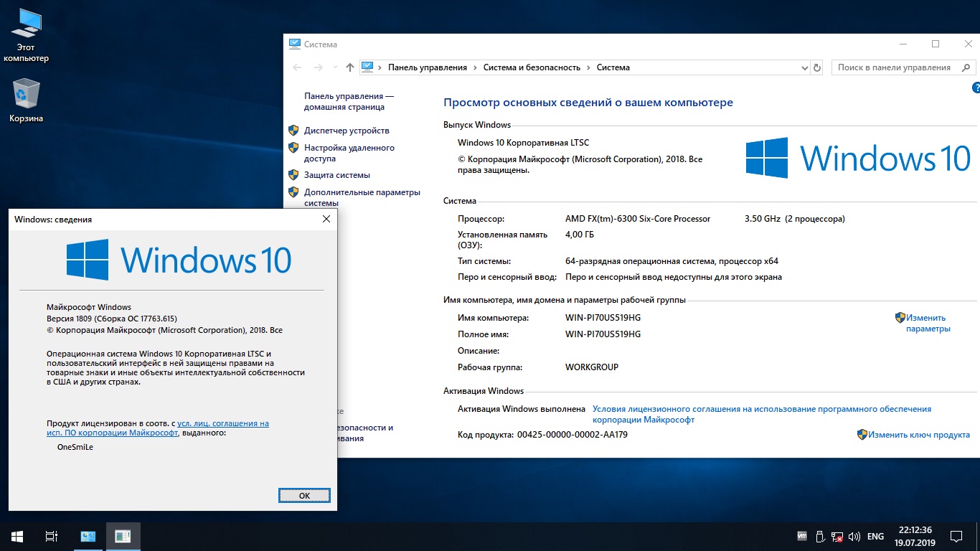
Task: Click the computer name WIN-PI70US519HG
Action: (x=603, y=318)
